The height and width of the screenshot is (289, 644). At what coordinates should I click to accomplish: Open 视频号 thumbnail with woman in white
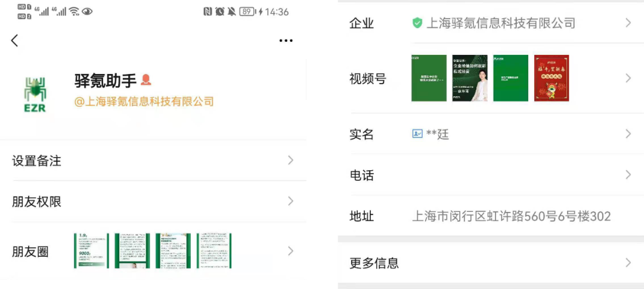click(x=470, y=78)
